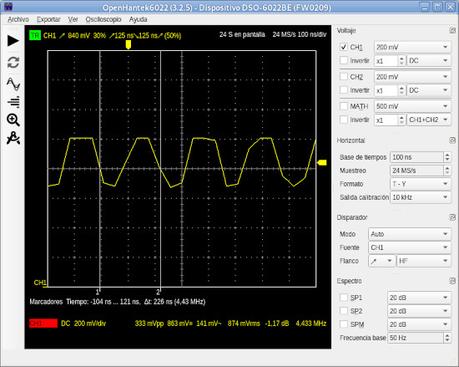Click the application icon in the title bar
This screenshot has width=459, height=367.
pos(8,7)
